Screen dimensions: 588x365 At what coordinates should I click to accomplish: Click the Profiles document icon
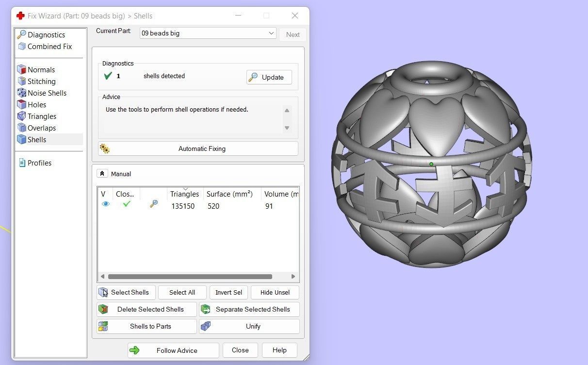click(x=22, y=163)
